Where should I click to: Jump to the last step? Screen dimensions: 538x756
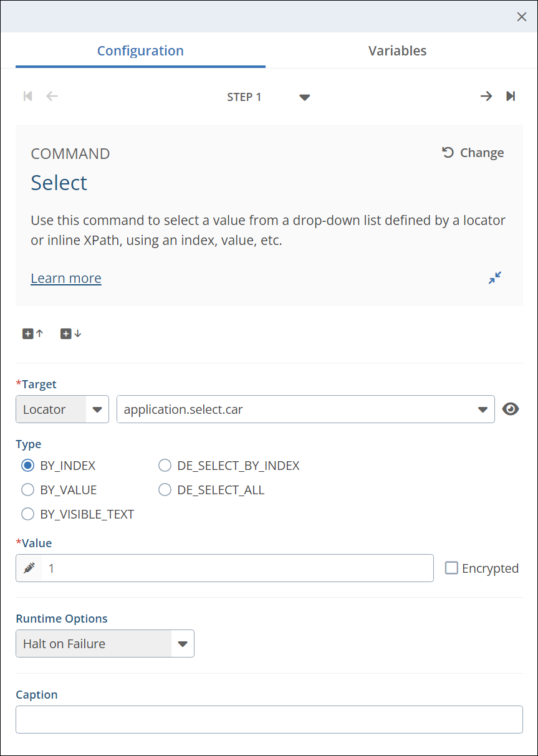[511, 96]
